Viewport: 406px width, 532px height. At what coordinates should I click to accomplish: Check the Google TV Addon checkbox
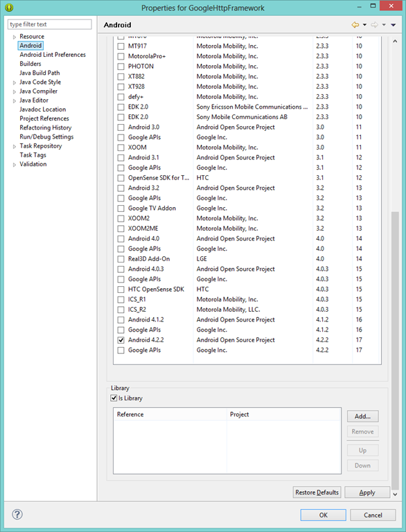pos(121,209)
